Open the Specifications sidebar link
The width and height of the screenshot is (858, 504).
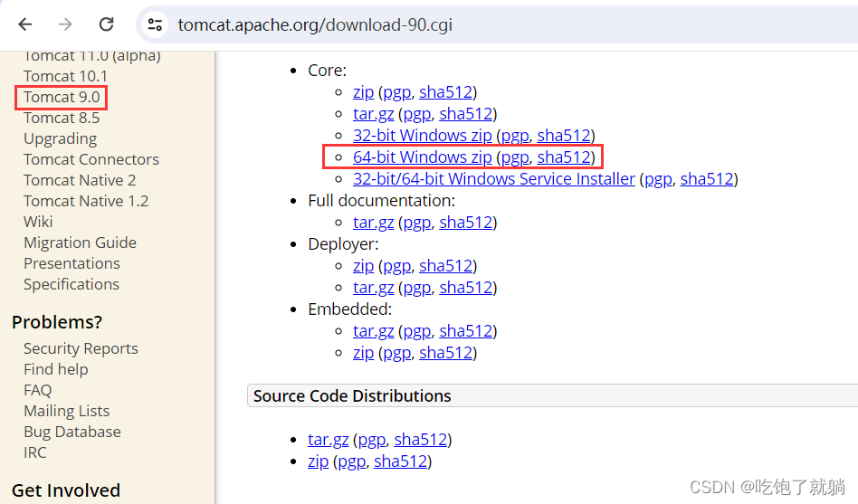pos(71,284)
